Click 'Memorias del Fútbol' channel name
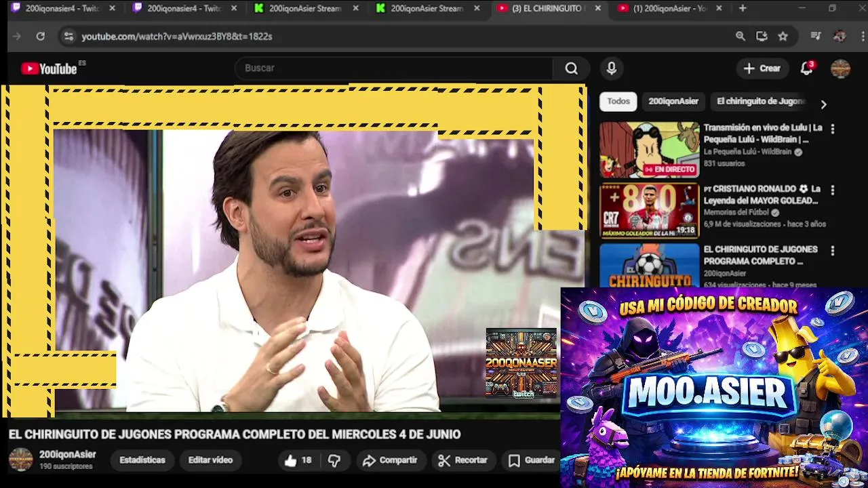 pyautogui.click(x=736, y=213)
